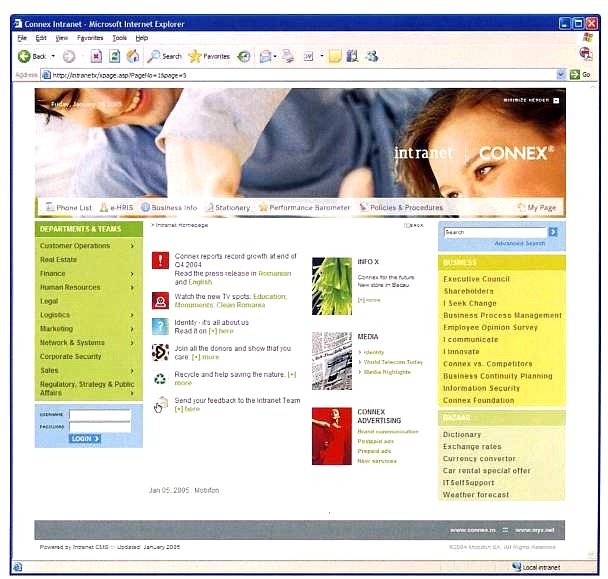Expand the Customer Operations submenu
This screenshot has width=608, height=579.
[x=132, y=246]
